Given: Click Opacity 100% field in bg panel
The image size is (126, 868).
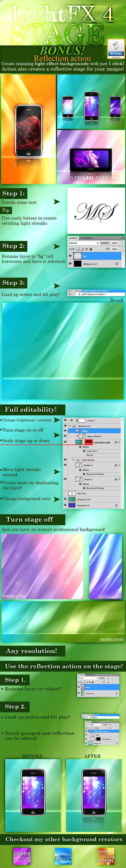Looking at the screenshot, I should pos(114,243).
